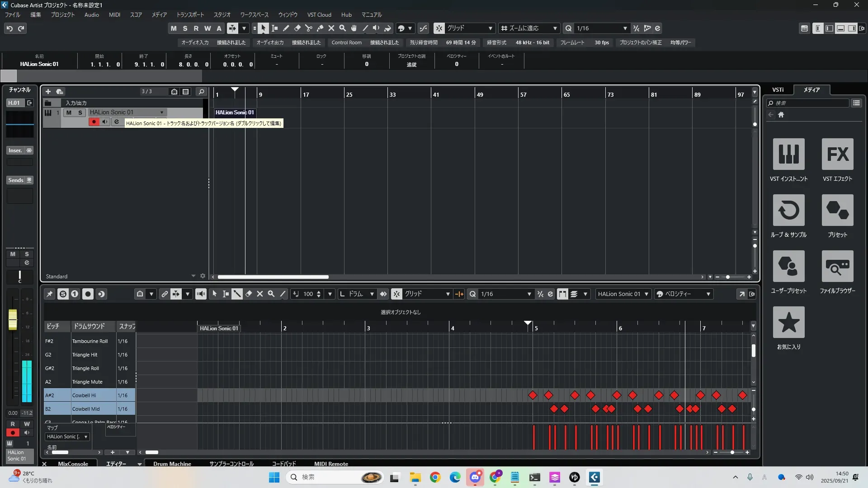
Task: Switch to the VSTi tab
Action: 778,89
